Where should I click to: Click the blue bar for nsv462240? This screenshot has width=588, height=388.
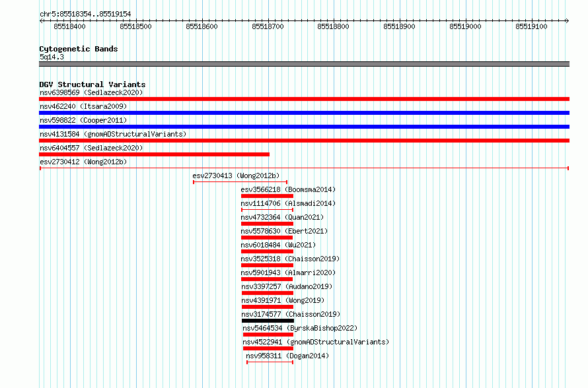point(304,113)
